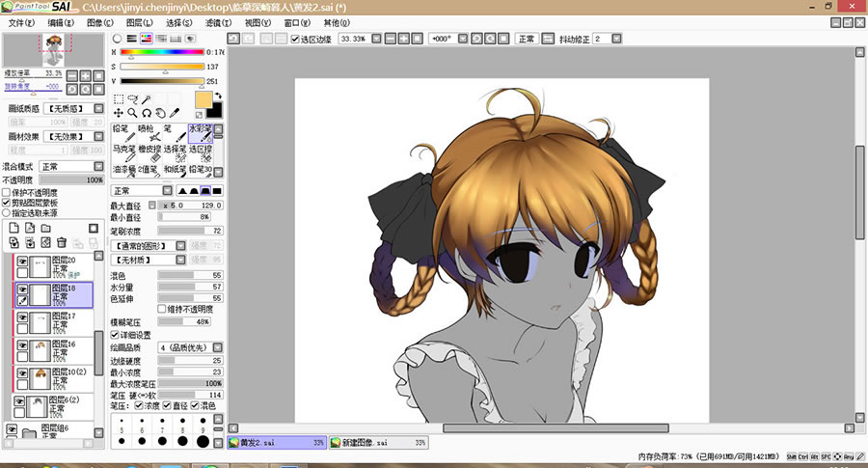The height and width of the screenshot is (468, 868).
Task: Open layer 混合模式 blending mode dropdown
Action: [98, 166]
